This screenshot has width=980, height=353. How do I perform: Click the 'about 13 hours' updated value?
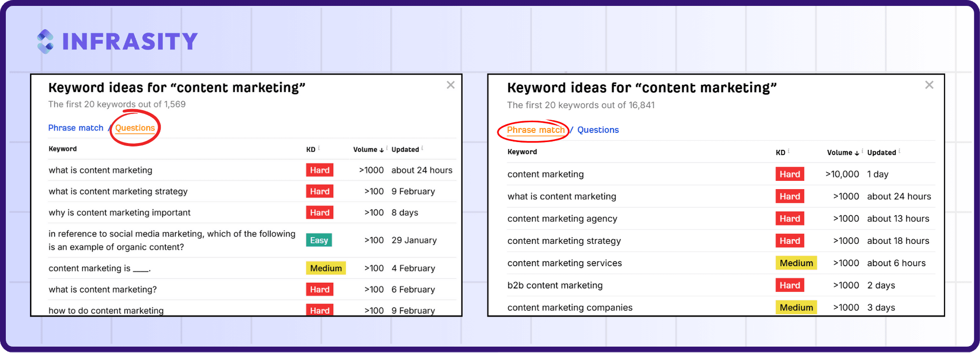pos(898,219)
